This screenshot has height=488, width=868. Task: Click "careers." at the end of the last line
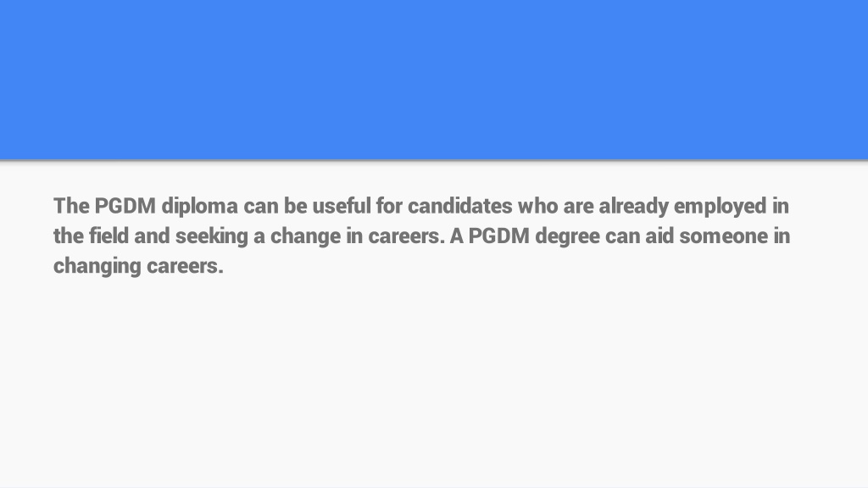point(185,266)
